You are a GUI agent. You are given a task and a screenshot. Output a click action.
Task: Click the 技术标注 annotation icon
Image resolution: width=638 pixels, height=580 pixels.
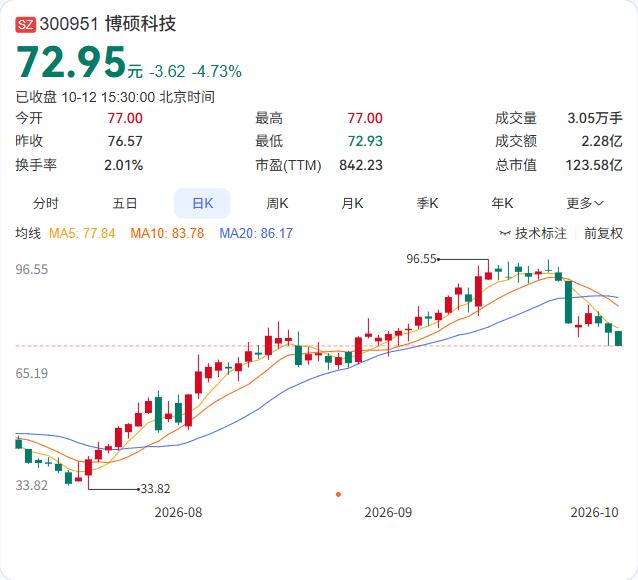[x=505, y=233]
